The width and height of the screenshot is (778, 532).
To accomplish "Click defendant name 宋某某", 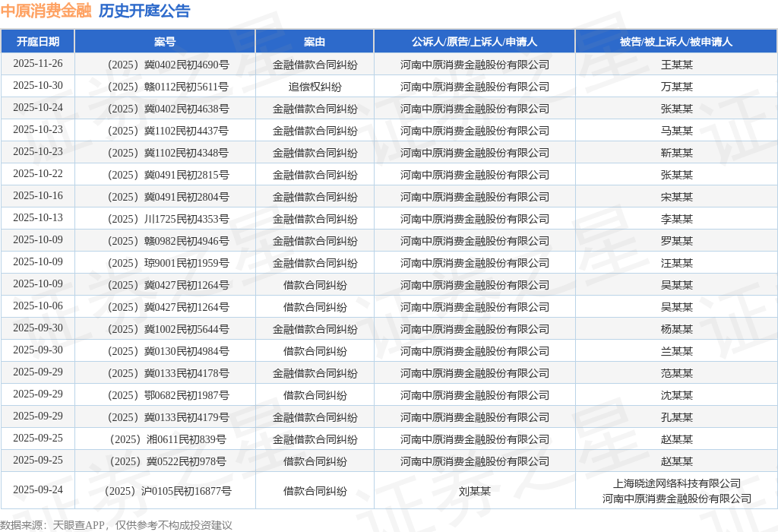I will coord(676,197).
